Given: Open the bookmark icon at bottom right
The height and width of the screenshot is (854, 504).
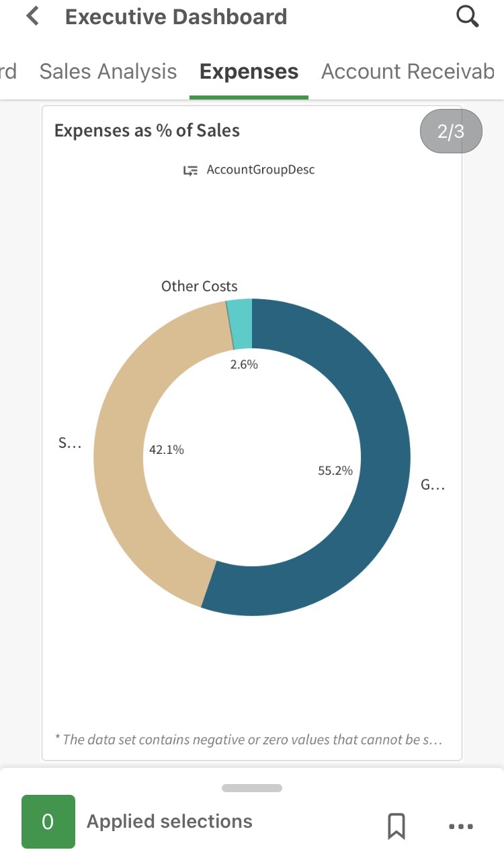Looking at the screenshot, I should click(x=396, y=826).
